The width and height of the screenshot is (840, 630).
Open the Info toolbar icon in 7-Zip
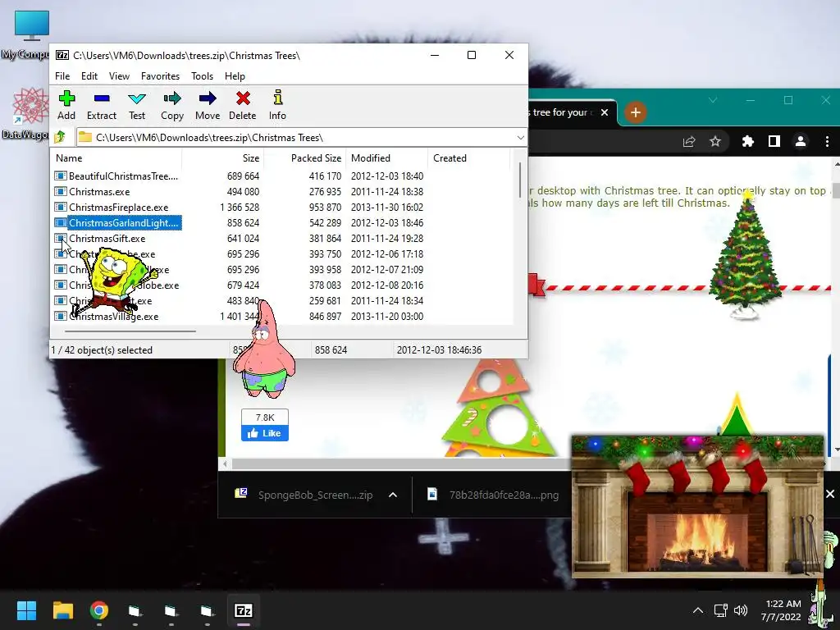[x=277, y=105]
